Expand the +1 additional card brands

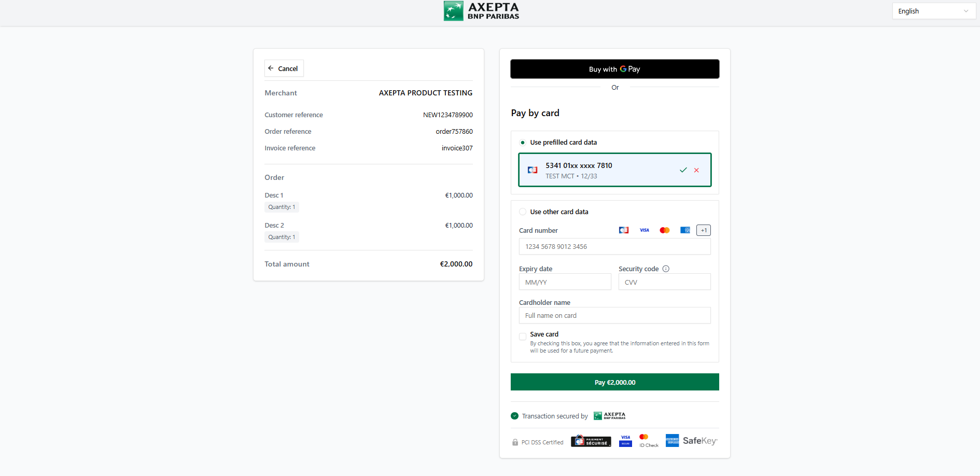click(703, 230)
